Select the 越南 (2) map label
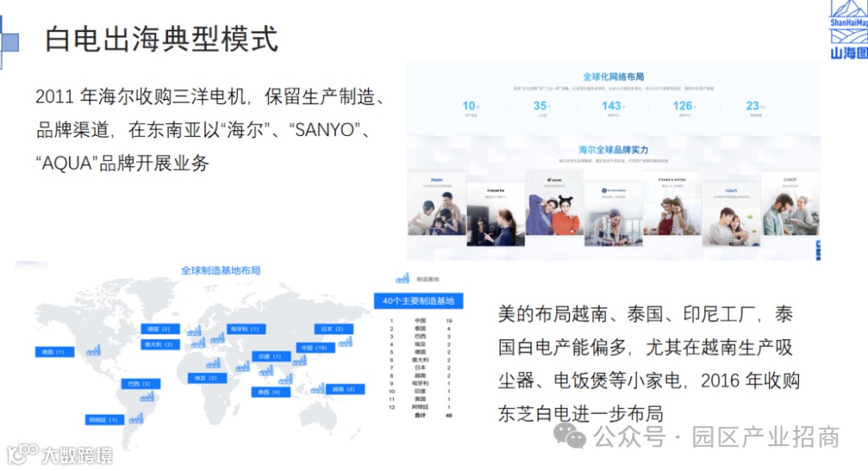This screenshot has width=868, height=471. click(345, 389)
